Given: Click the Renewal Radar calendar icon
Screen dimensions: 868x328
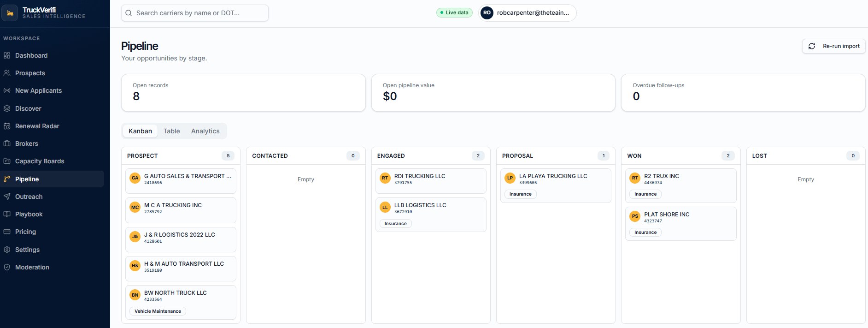Looking at the screenshot, I should pyautogui.click(x=7, y=126).
